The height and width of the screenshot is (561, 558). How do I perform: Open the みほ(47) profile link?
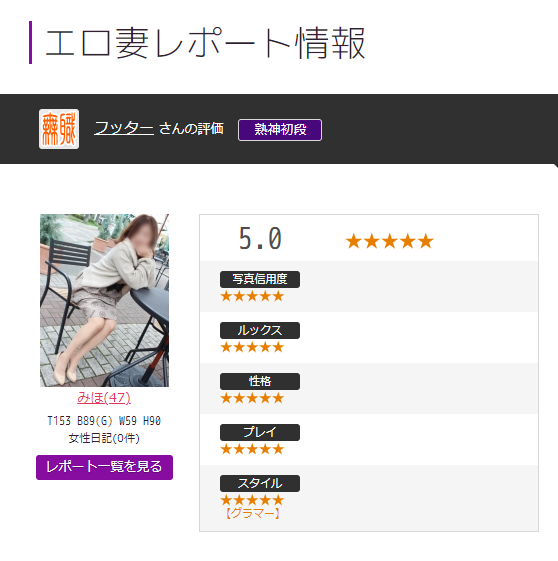pyautogui.click(x=104, y=397)
